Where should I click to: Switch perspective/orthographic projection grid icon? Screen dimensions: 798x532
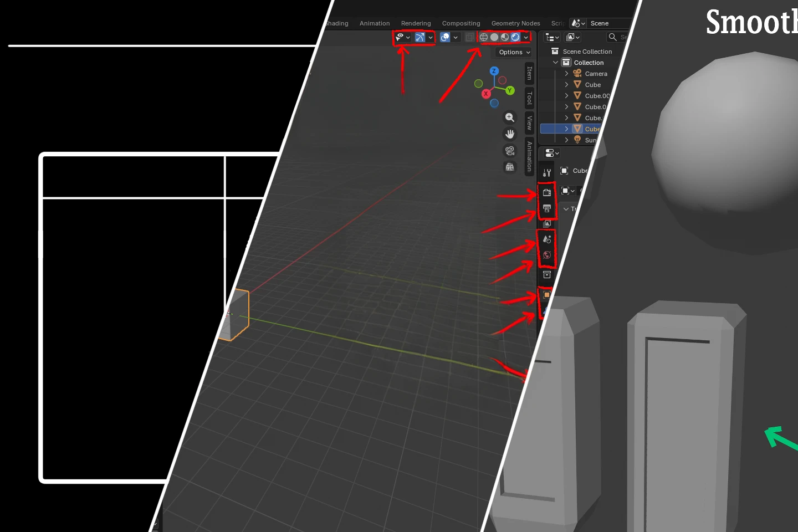(510, 167)
